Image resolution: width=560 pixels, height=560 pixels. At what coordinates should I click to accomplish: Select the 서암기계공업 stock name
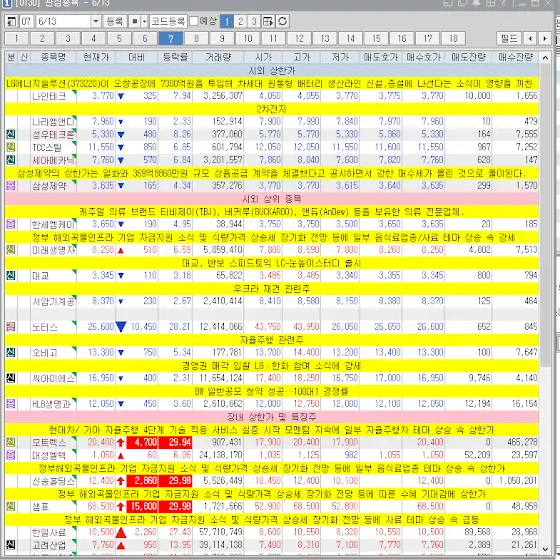(x=54, y=301)
